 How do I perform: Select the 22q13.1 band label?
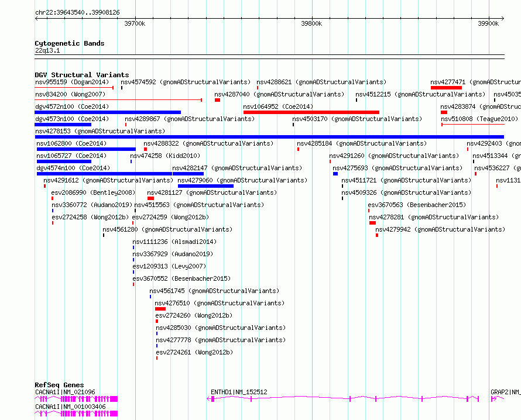47,50
